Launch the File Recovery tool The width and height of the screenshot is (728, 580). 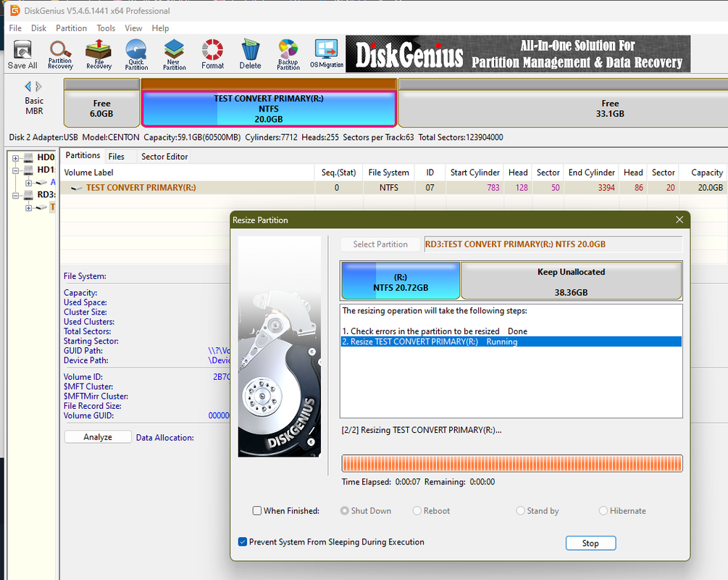(x=99, y=54)
